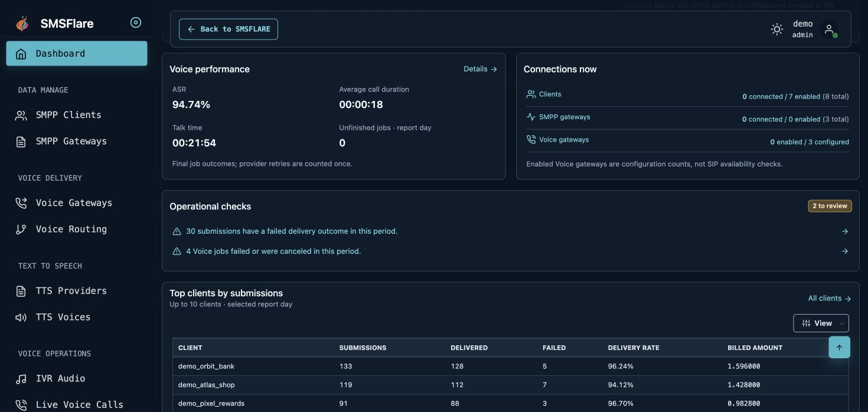The height and width of the screenshot is (412, 868).
Task: Click the Dashboard home icon
Action: click(x=21, y=54)
